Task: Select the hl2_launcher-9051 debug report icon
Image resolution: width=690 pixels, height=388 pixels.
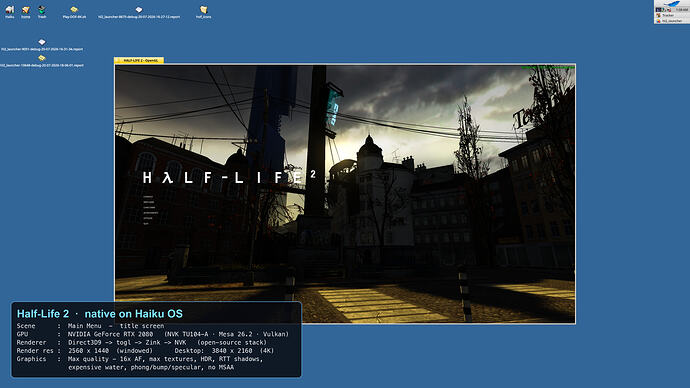Action: pos(42,45)
